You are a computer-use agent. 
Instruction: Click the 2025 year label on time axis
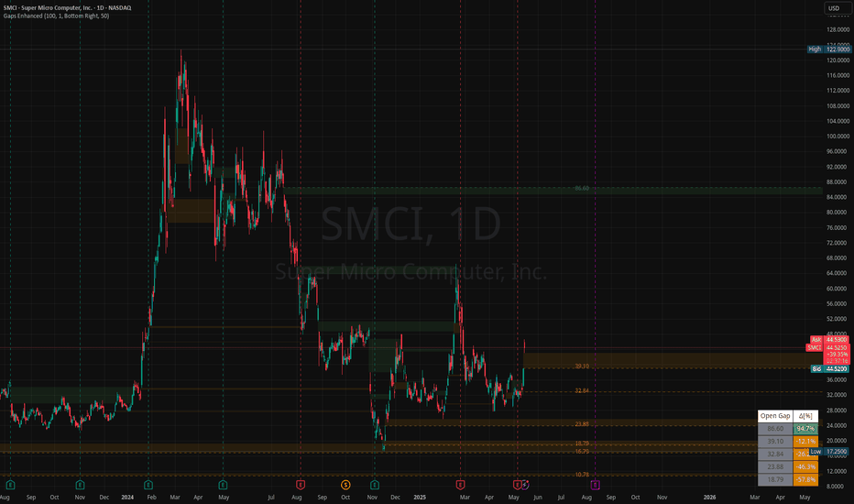pos(420,497)
